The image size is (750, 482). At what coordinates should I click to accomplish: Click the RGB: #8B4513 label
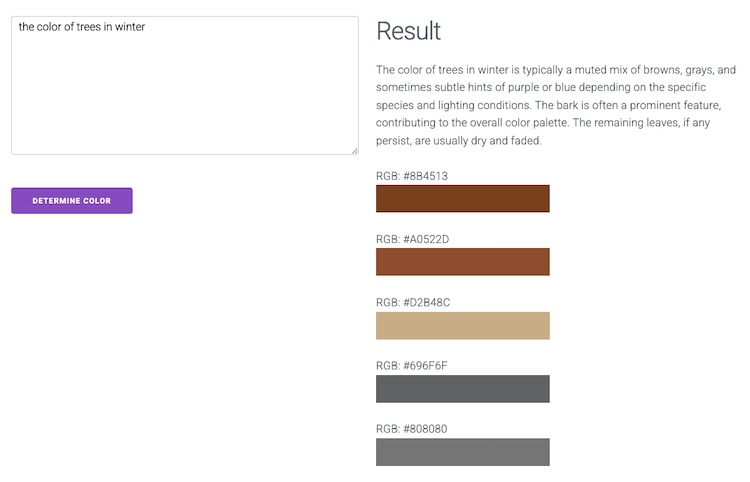pos(411,176)
